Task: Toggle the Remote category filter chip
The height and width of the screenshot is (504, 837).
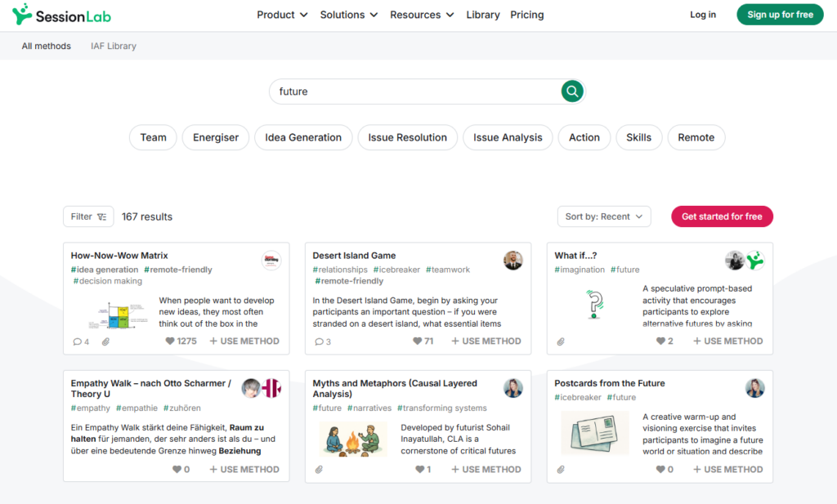Action: click(x=696, y=137)
